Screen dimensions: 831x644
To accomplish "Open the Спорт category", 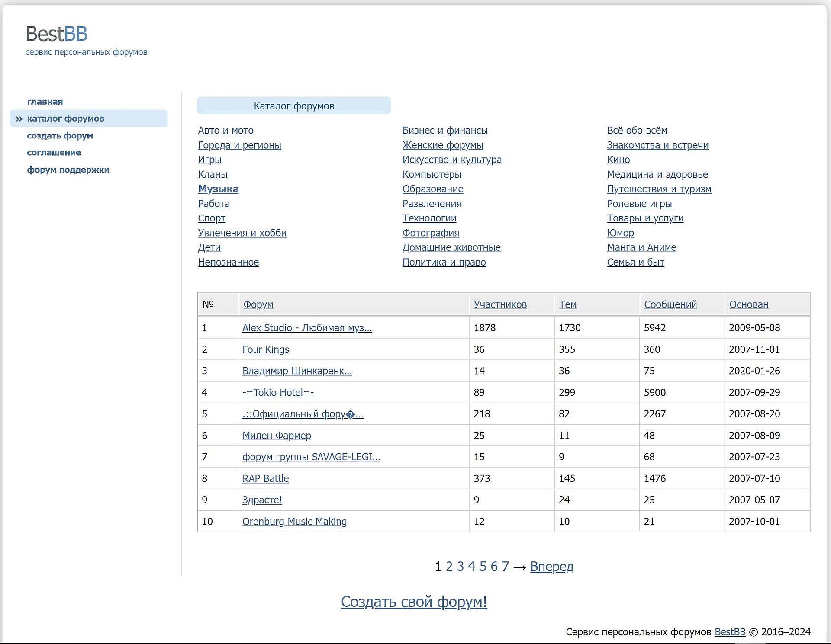I will (212, 218).
